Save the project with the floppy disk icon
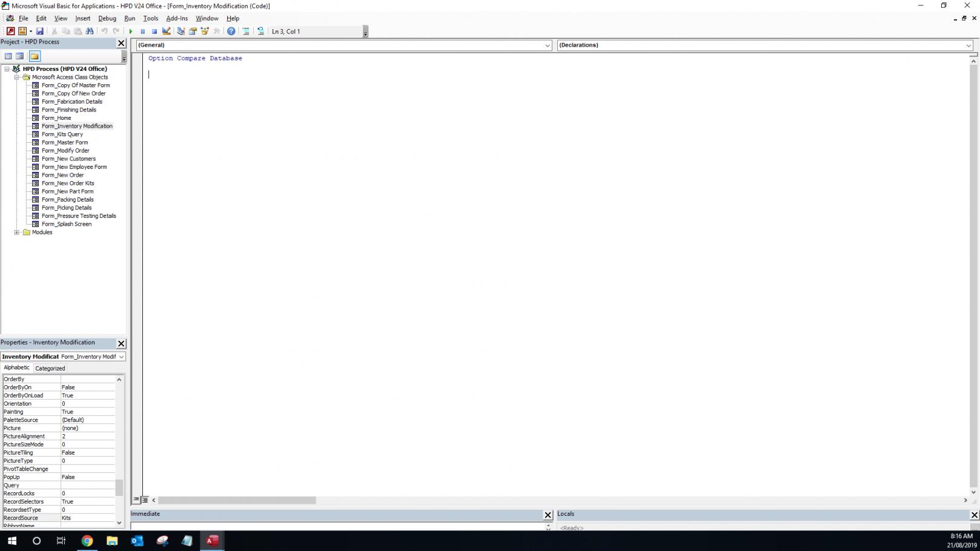This screenshot has width=980, height=551. 40,31
